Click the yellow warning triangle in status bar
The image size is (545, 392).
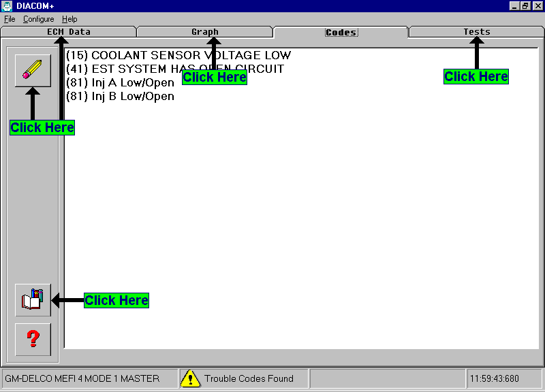[191, 379]
